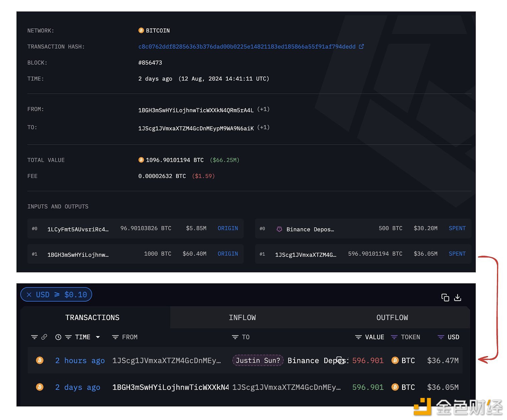The width and height of the screenshot is (507, 420).
Task: Open the input address 1LCyFmt5AUvsriRc4…
Action: click(x=78, y=229)
